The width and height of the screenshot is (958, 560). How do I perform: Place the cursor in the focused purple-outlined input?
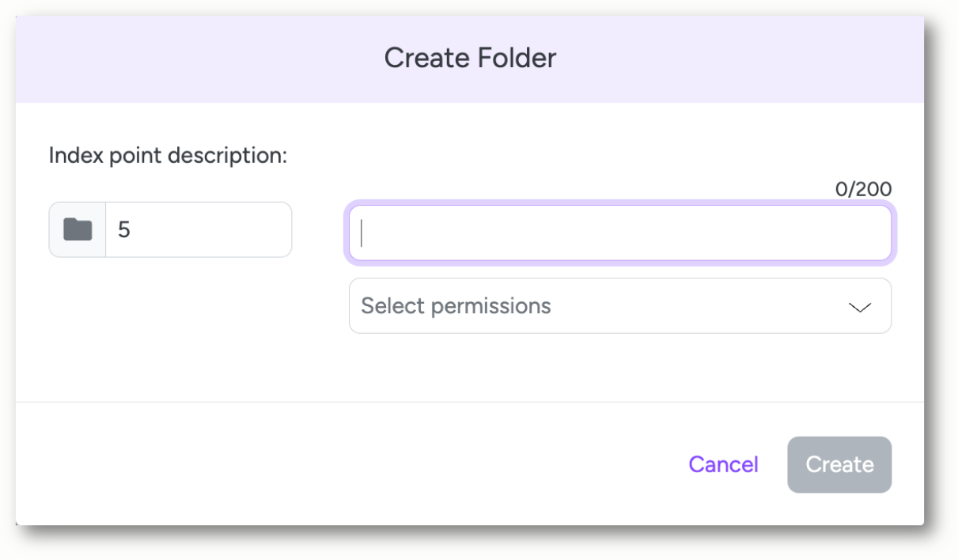(x=620, y=233)
